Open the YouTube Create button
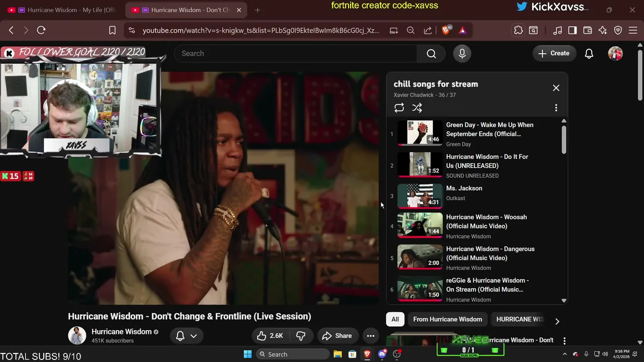 coord(554,53)
